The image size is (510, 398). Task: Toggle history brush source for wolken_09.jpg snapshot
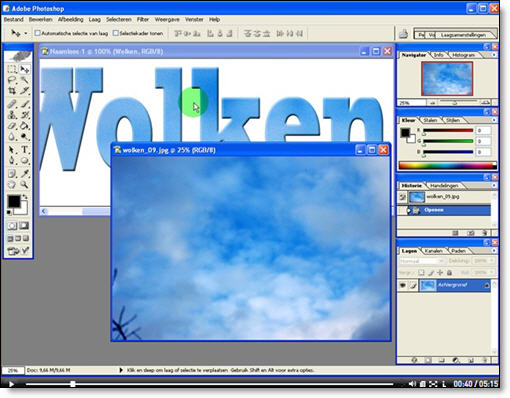coord(403,197)
